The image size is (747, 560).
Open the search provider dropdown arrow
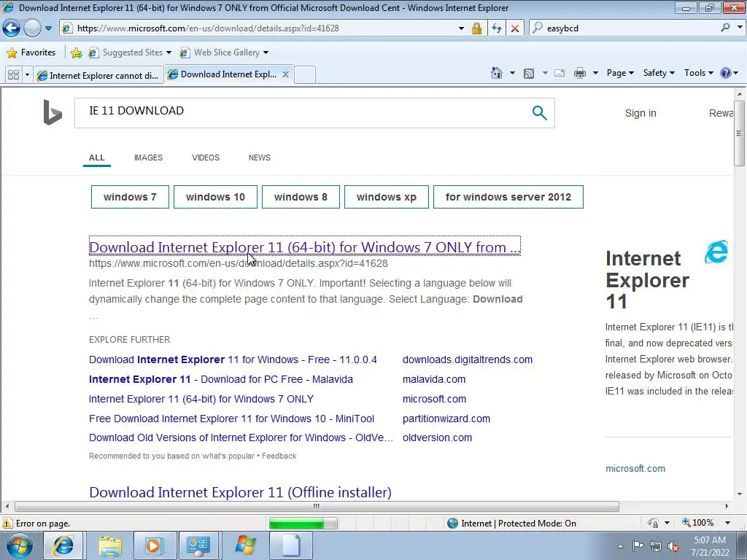tap(740, 27)
